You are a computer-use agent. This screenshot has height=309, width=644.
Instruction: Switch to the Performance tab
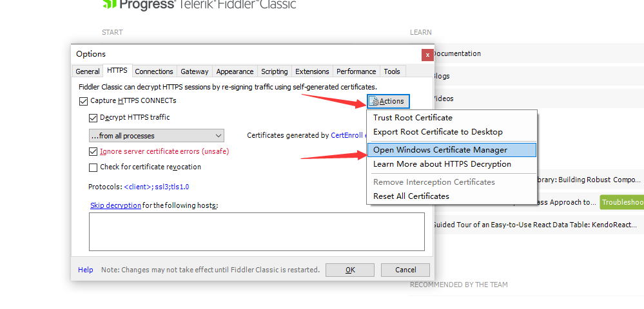click(356, 71)
